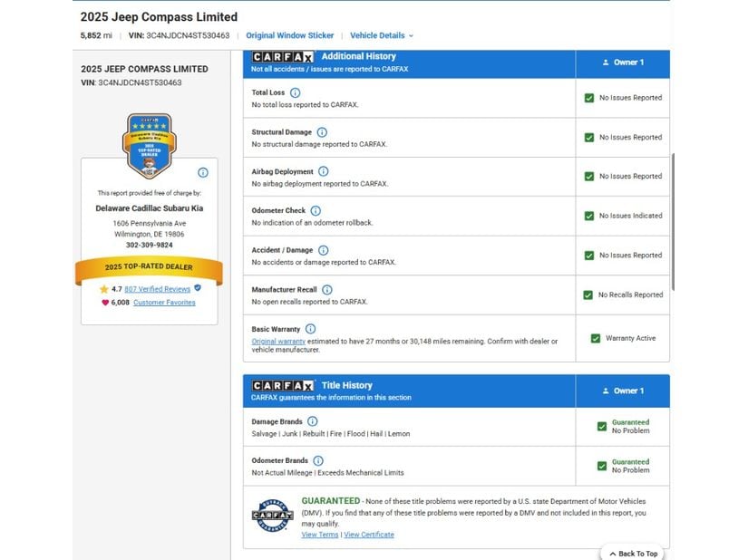
Task: Click the page vertical scrollbar
Action: click(673, 222)
